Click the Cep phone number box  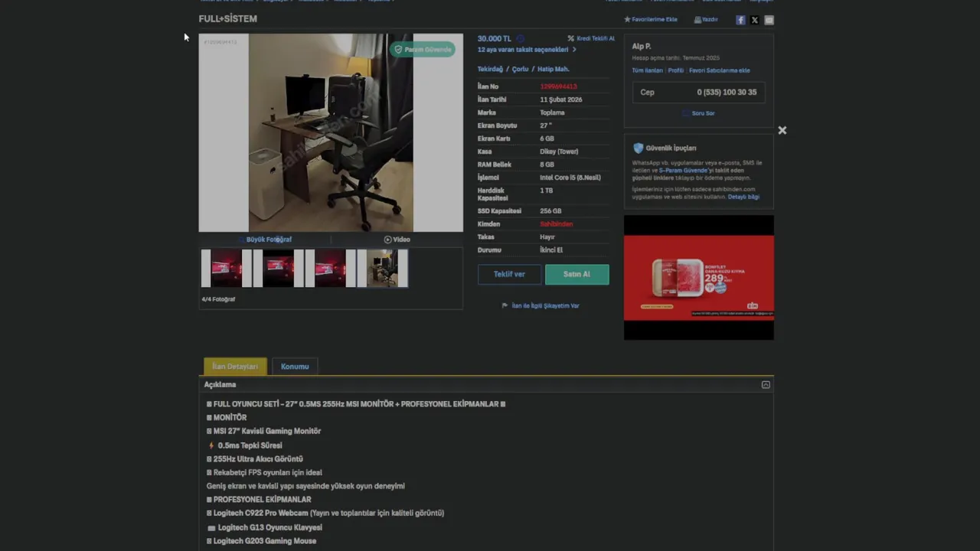coord(698,92)
